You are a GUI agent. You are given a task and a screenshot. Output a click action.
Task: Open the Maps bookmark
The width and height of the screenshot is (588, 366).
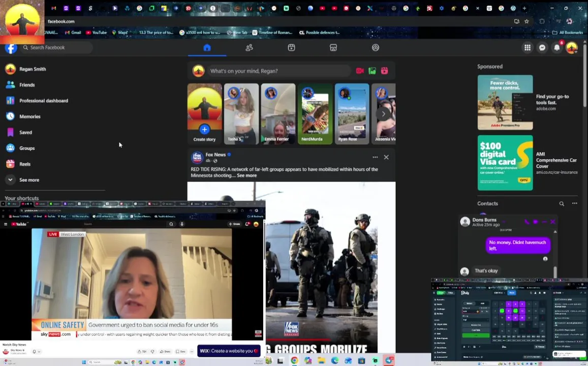(x=120, y=33)
